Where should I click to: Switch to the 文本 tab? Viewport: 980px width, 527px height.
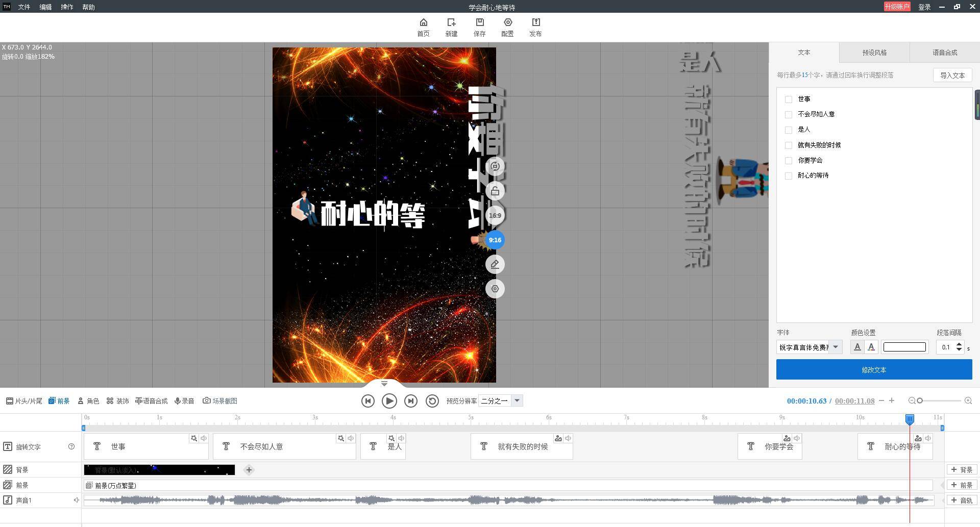(x=804, y=53)
